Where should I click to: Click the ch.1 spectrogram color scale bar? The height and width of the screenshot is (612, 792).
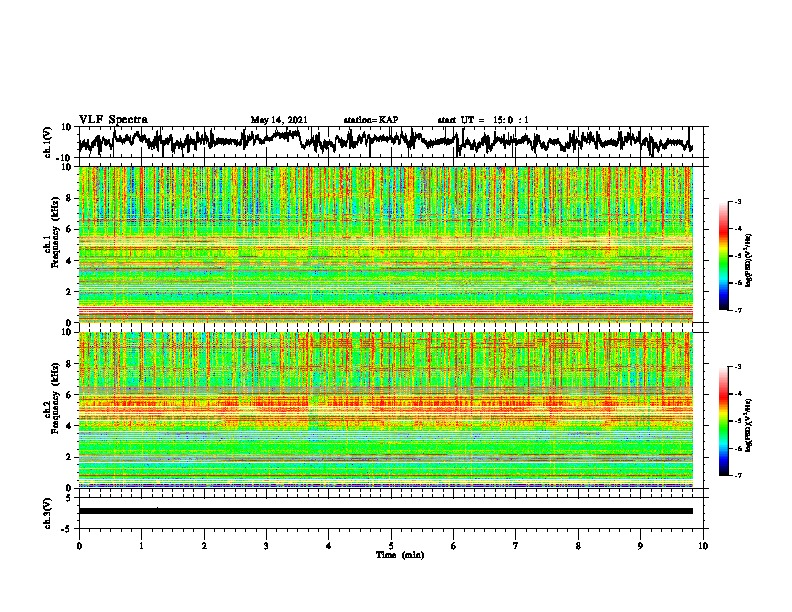pos(724,256)
